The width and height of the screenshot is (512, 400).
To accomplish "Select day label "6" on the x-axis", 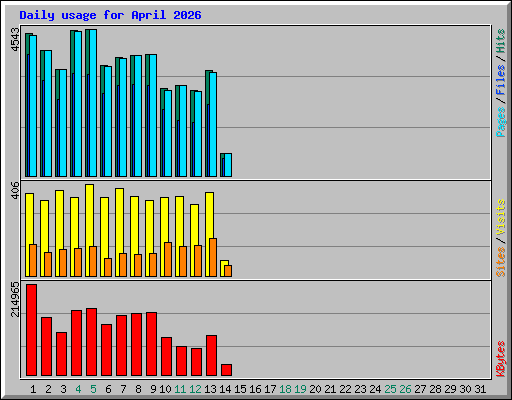I will (x=108, y=389).
